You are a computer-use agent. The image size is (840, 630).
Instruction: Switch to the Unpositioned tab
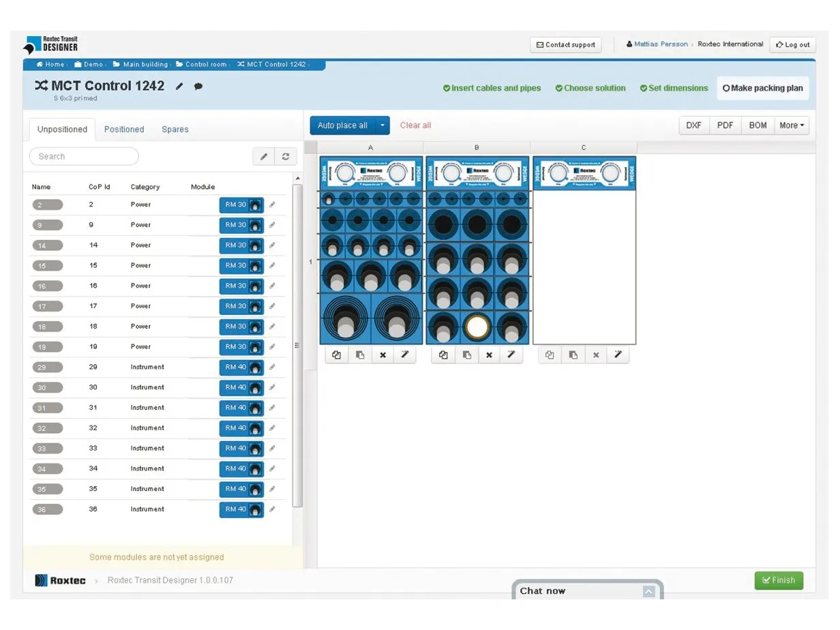point(62,130)
